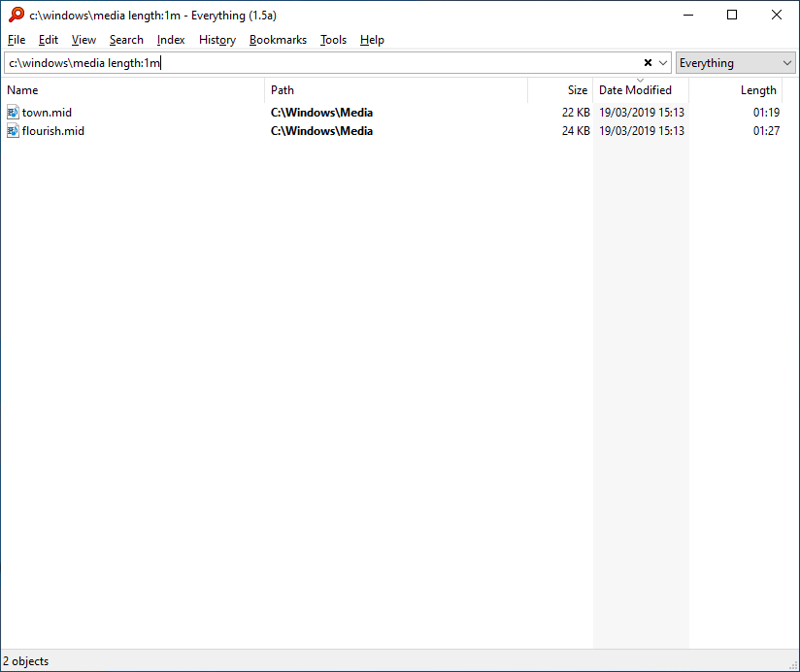Click the Everything magnifier icon in title bar
Viewport: 800px width, 672px height.
pyautogui.click(x=16, y=15)
